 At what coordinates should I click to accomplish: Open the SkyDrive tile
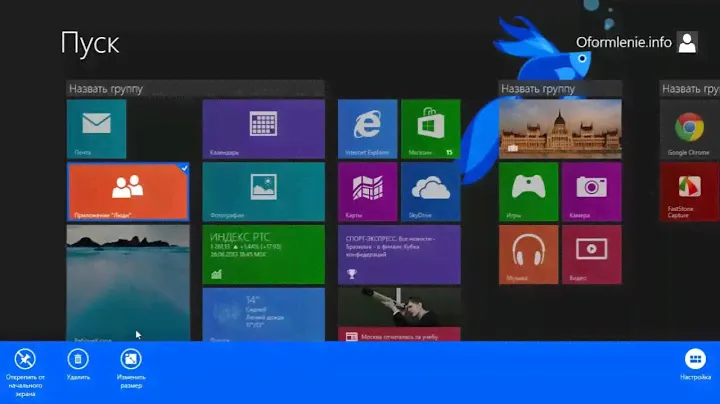coord(430,190)
